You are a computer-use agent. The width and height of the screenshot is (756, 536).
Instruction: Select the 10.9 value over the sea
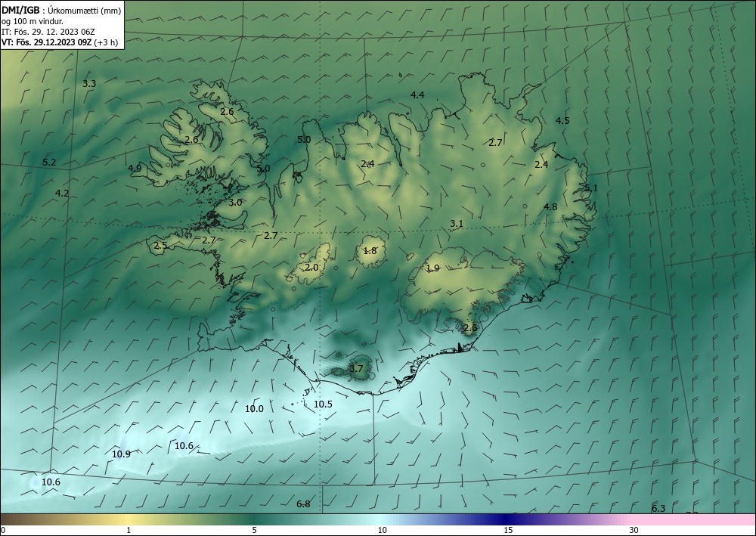click(x=121, y=454)
